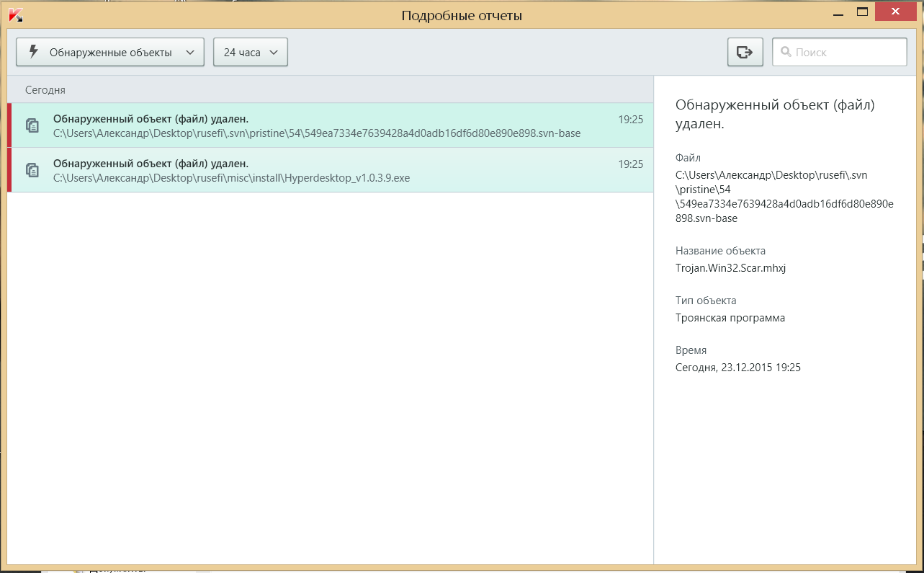
Task: Click the Сегодня group header
Action: (331, 90)
